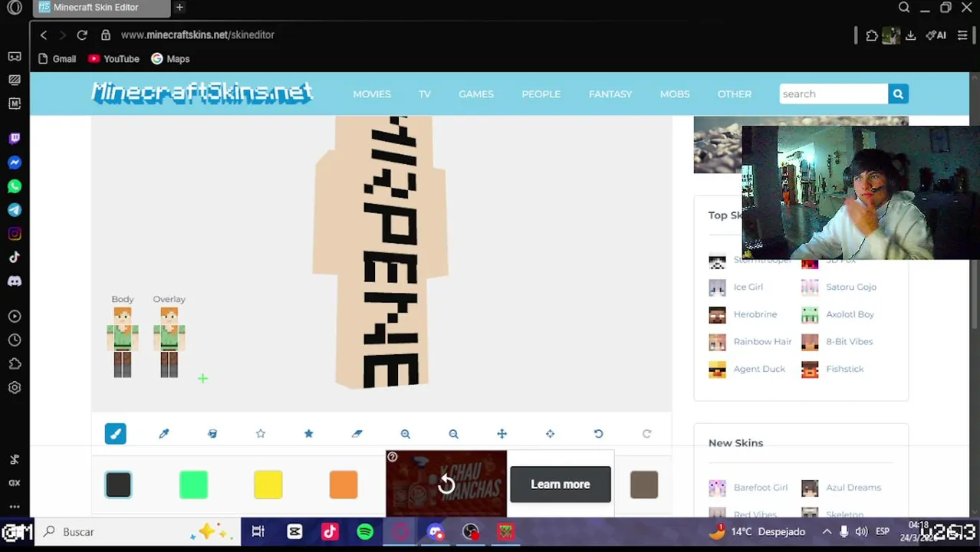Open the PEOPLE category
Screen dimensions: 980x552
pos(541,94)
